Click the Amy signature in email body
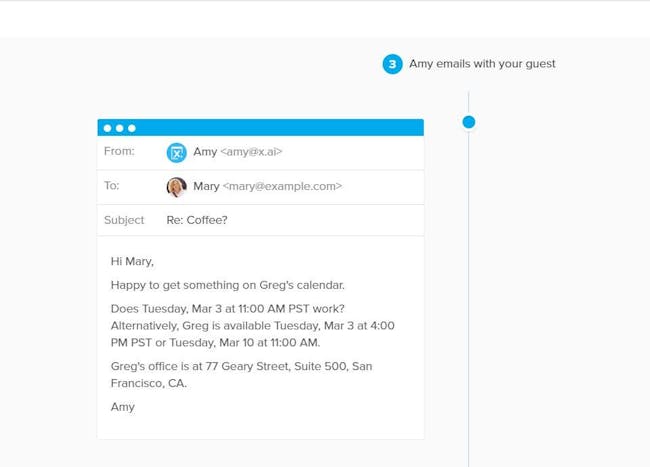The image size is (650, 467). pos(123,407)
